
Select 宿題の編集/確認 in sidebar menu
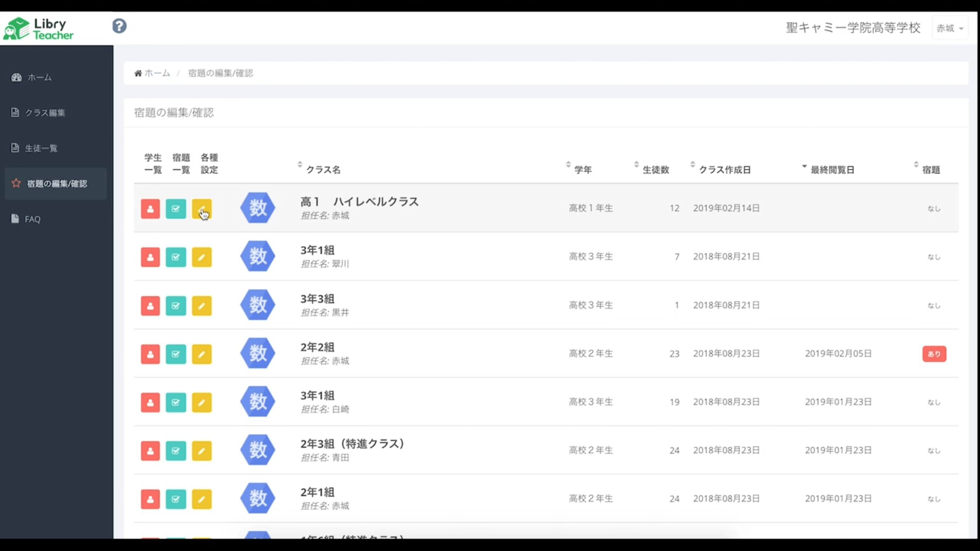pyautogui.click(x=57, y=184)
